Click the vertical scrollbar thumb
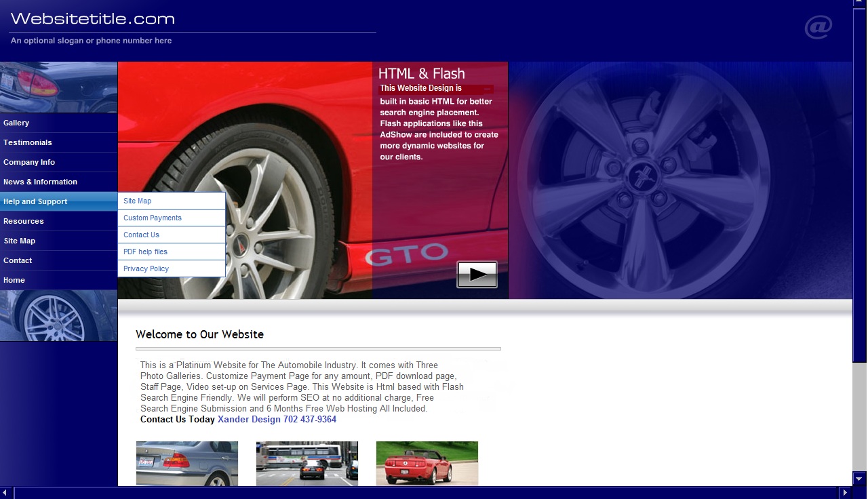Image resolution: width=868 pixels, height=499 pixels. click(860, 184)
